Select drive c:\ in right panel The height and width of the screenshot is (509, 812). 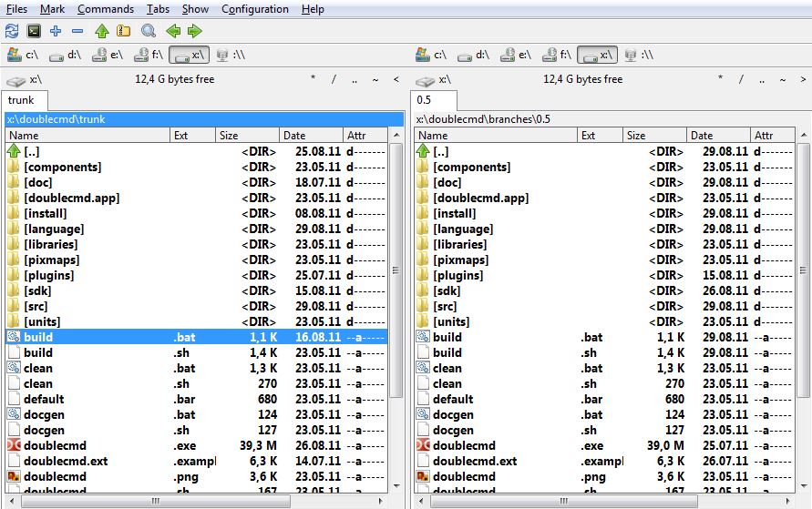[x=431, y=55]
